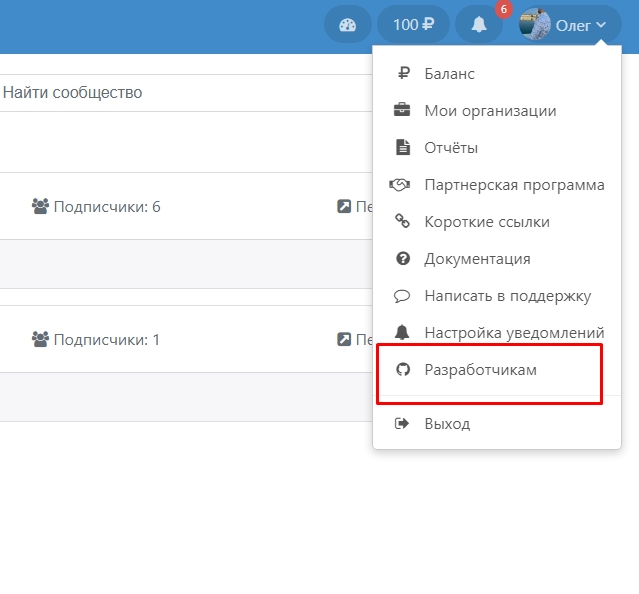The width and height of the screenshot is (639, 594).
Task: Click the Олег profile avatar picture
Action: [536, 25]
